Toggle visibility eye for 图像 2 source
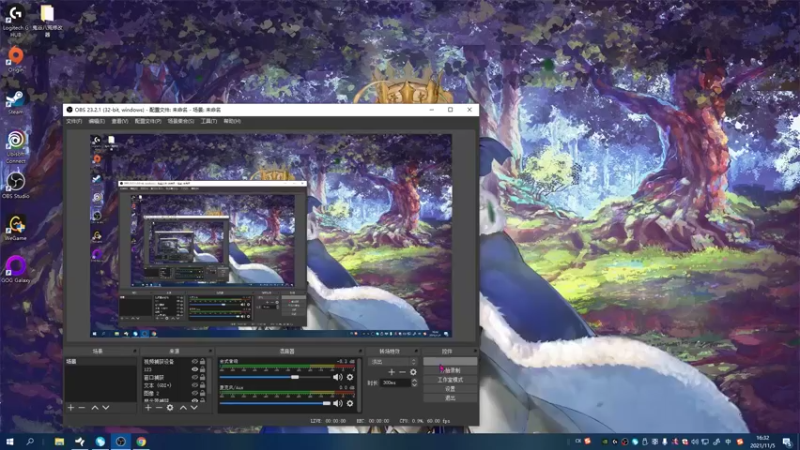 click(x=194, y=393)
